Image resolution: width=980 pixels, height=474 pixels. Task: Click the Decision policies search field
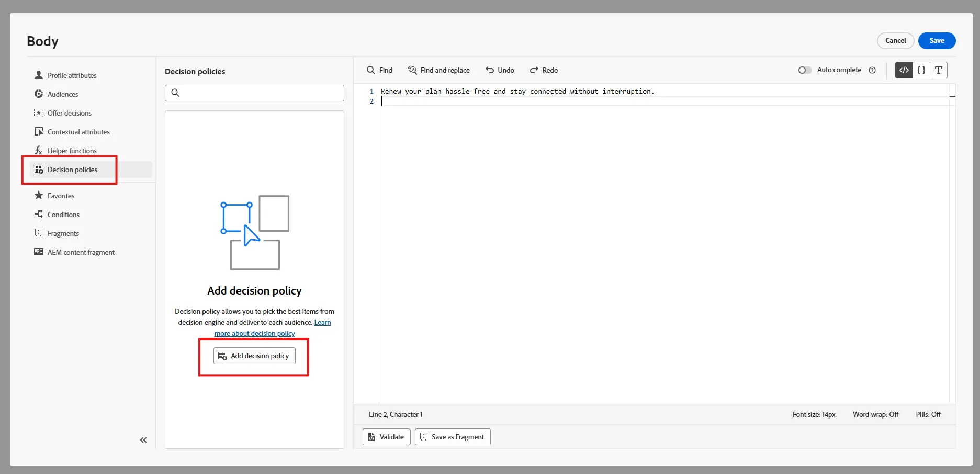[x=254, y=93]
